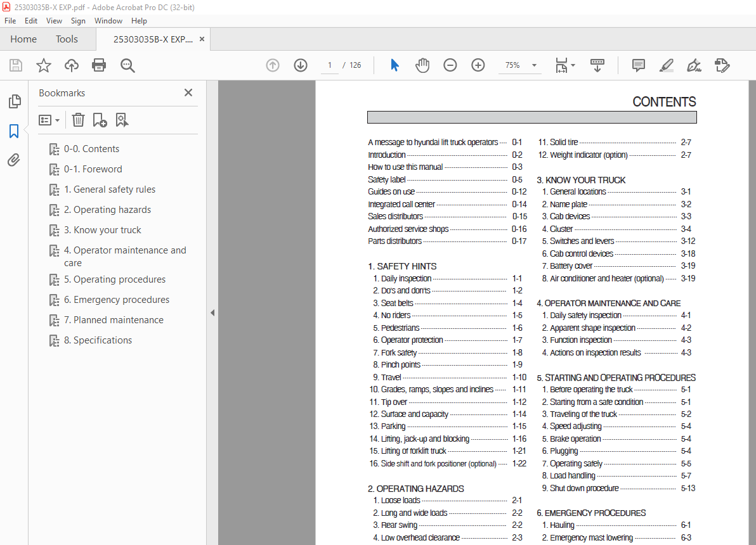Go to 4. Operator maintenance and care bookmark
Viewport: 756px width, 545px height.
pyautogui.click(x=125, y=257)
